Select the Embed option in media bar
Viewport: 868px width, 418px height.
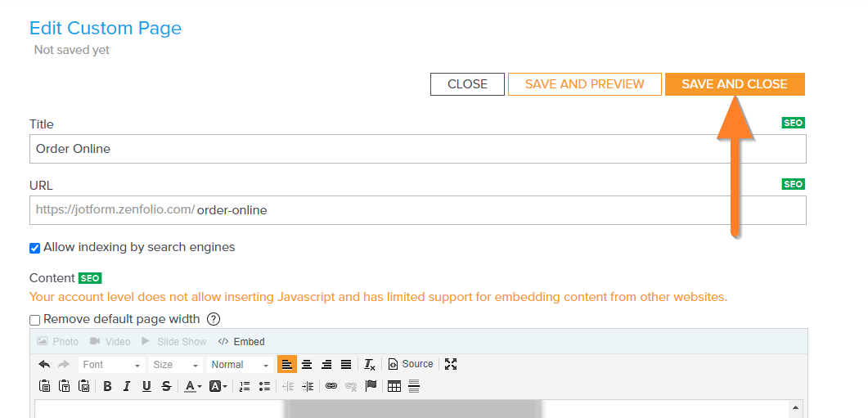click(x=241, y=341)
